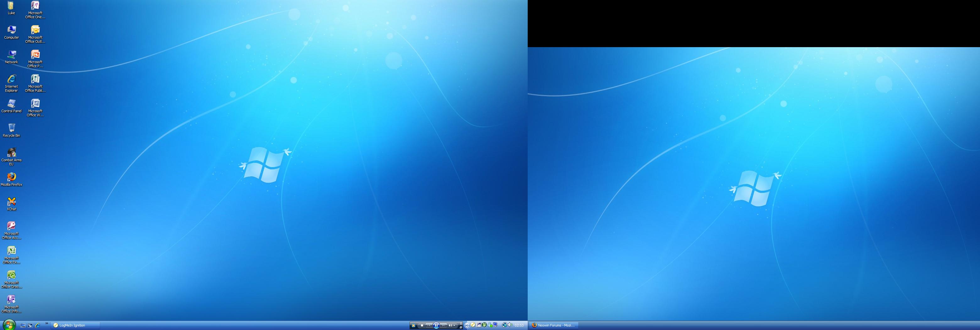Select the Control Panel desktop icon

click(11, 106)
